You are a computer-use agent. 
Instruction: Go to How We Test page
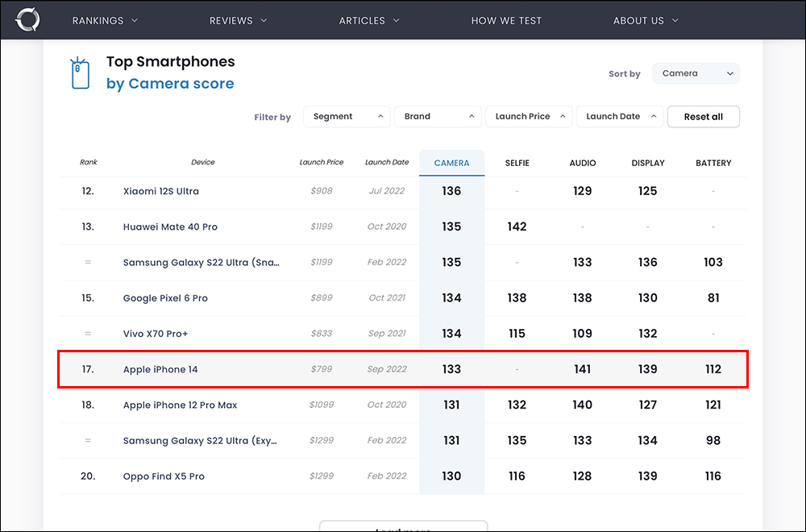pos(506,21)
